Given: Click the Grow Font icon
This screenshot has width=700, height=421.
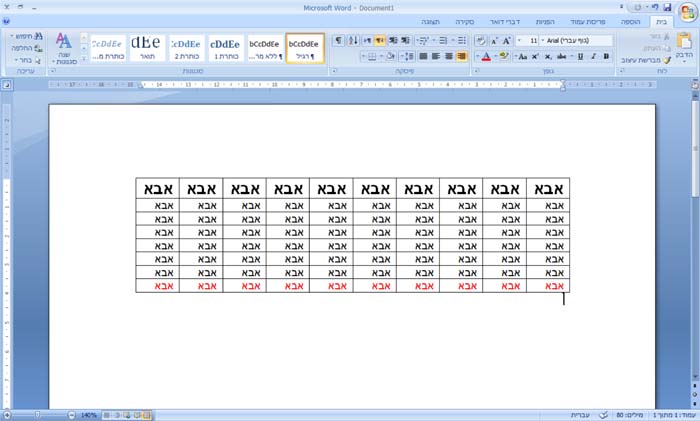Looking at the screenshot, I should (x=507, y=41).
